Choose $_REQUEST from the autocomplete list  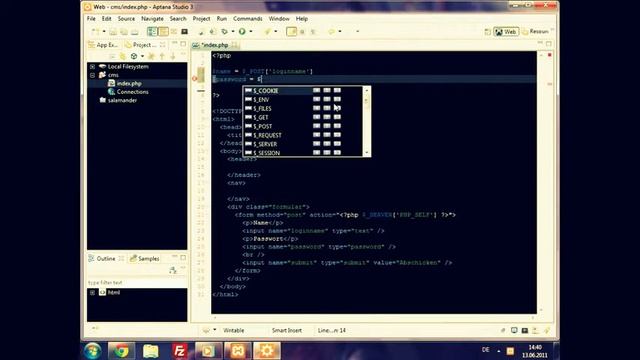point(302,135)
